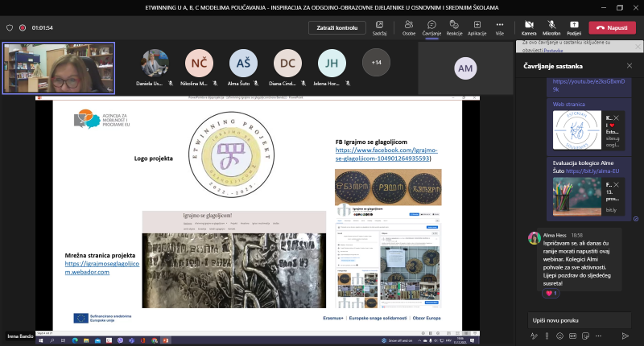The height and width of the screenshot is (346, 644).
Task: Click the Podijeli share screen icon
Action: coord(574,27)
